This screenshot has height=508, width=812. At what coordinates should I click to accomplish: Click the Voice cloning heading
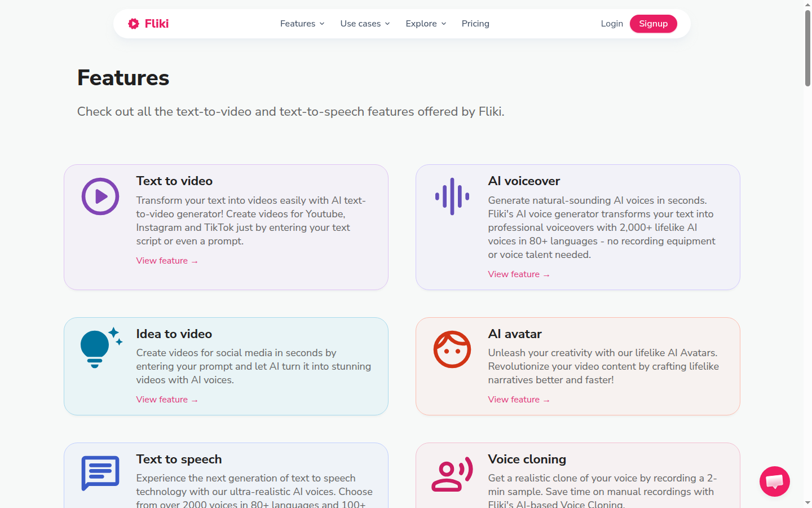527,459
